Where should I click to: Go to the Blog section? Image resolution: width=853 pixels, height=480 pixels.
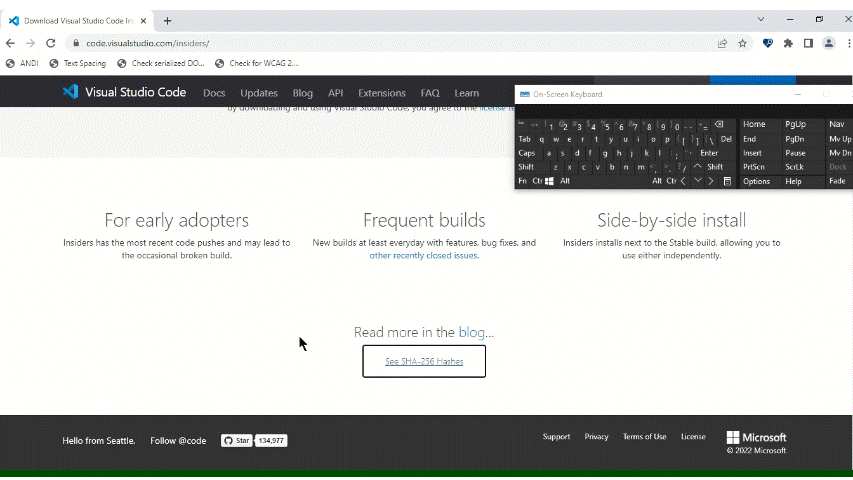[x=302, y=93]
